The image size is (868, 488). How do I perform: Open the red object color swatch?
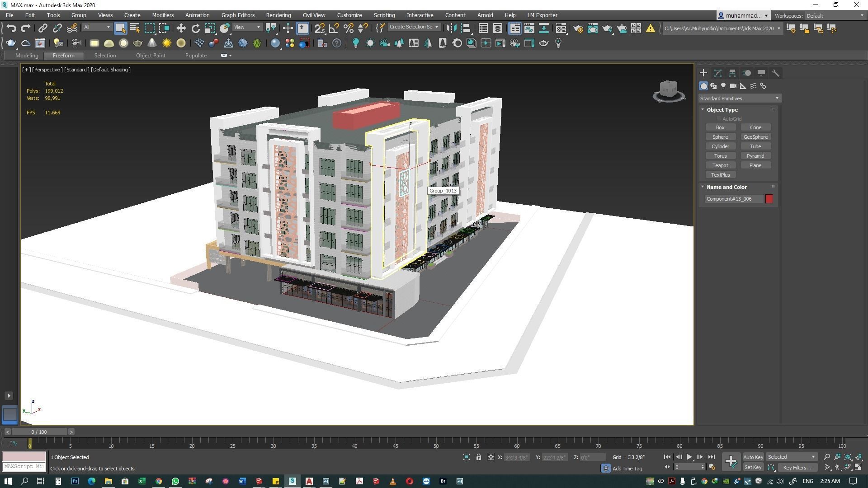[769, 199]
